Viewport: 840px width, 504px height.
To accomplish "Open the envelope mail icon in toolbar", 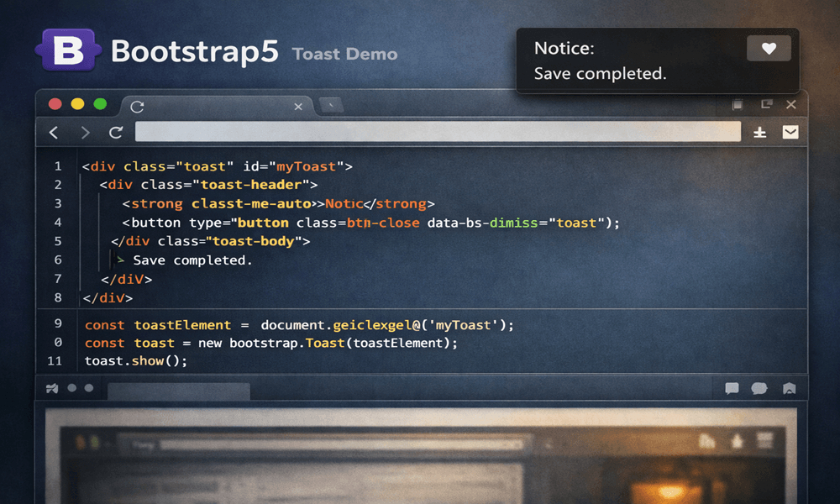I will click(x=790, y=132).
